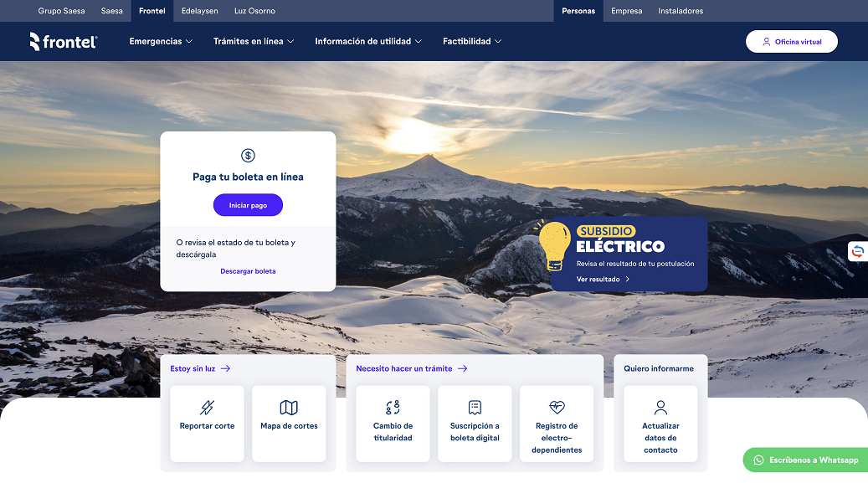
Task: Switch to the Empresa tab
Action: click(x=627, y=11)
